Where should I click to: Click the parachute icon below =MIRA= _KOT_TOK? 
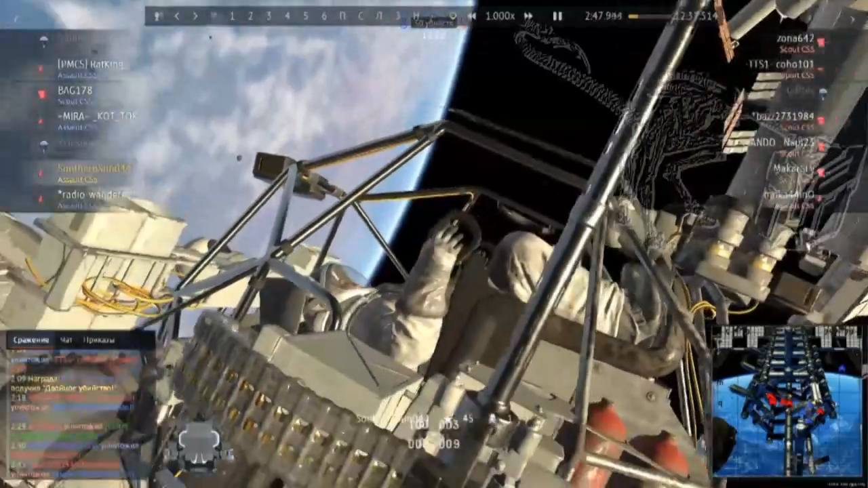coord(44,144)
